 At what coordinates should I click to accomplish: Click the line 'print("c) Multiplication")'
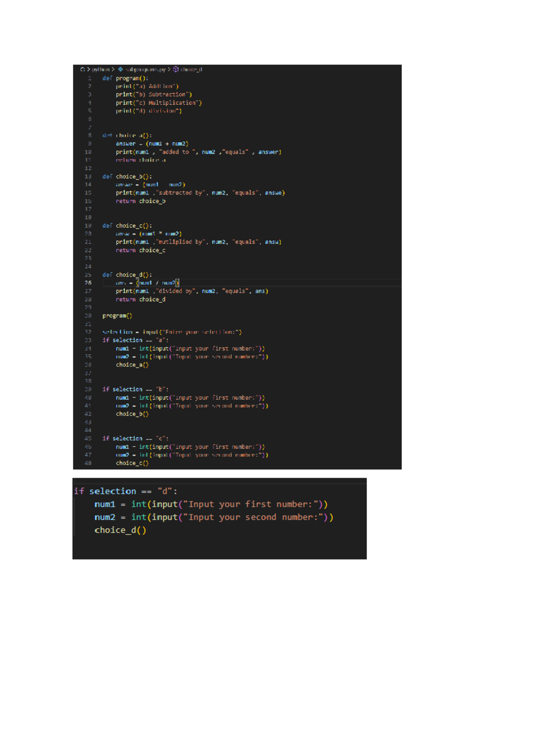coord(159,103)
